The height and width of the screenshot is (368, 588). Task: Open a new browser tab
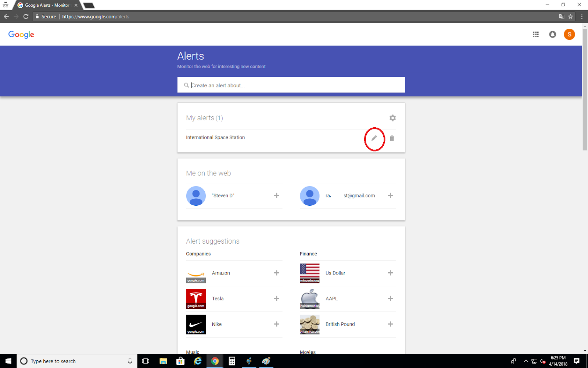coord(89,5)
